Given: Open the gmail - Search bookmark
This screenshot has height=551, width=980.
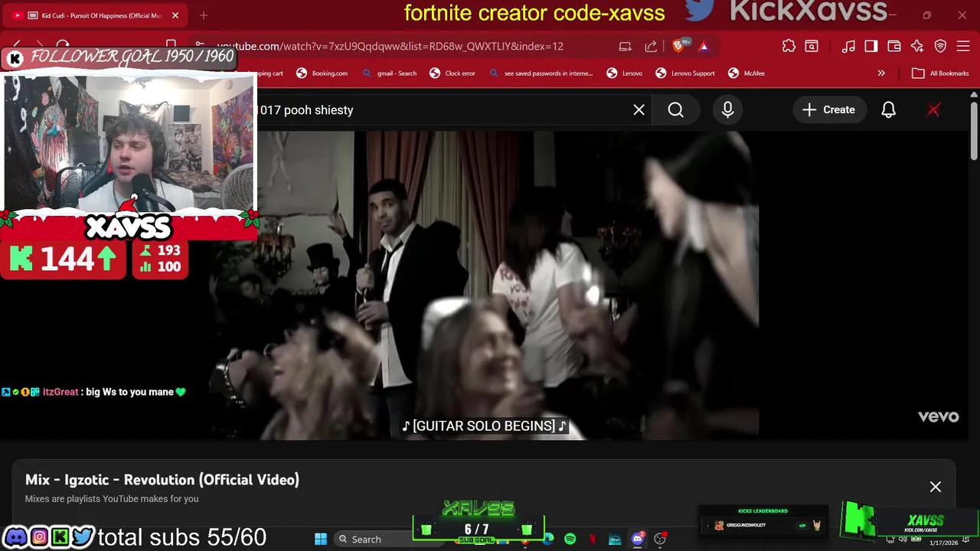Looking at the screenshot, I should pyautogui.click(x=390, y=73).
